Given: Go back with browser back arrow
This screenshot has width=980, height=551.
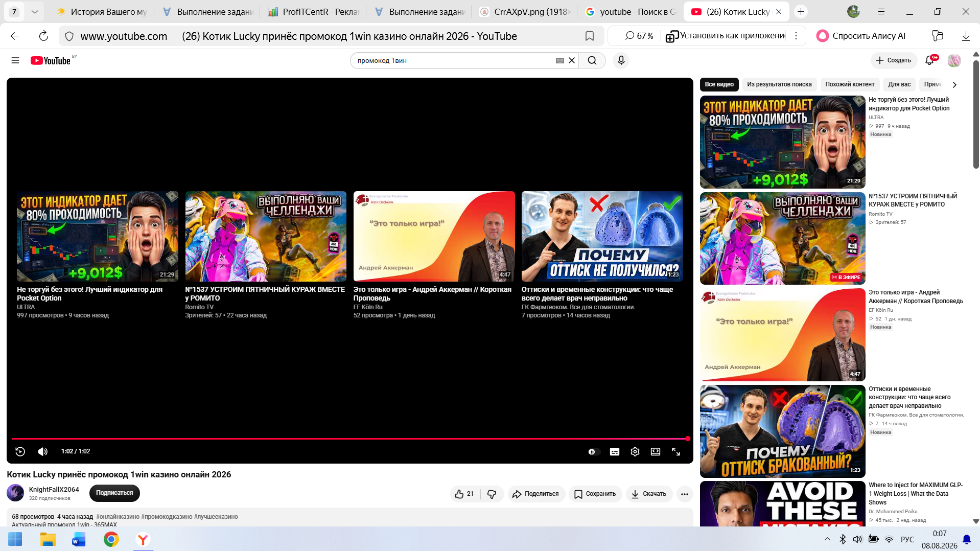Looking at the screenshot, I should pyautogui.click(x=15, y=36).
